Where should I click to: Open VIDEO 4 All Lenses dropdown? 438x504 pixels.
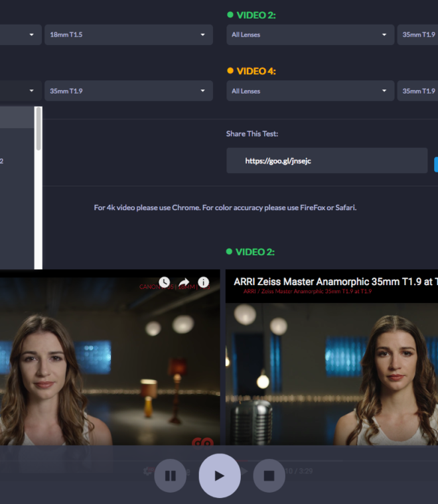(311, 91)
